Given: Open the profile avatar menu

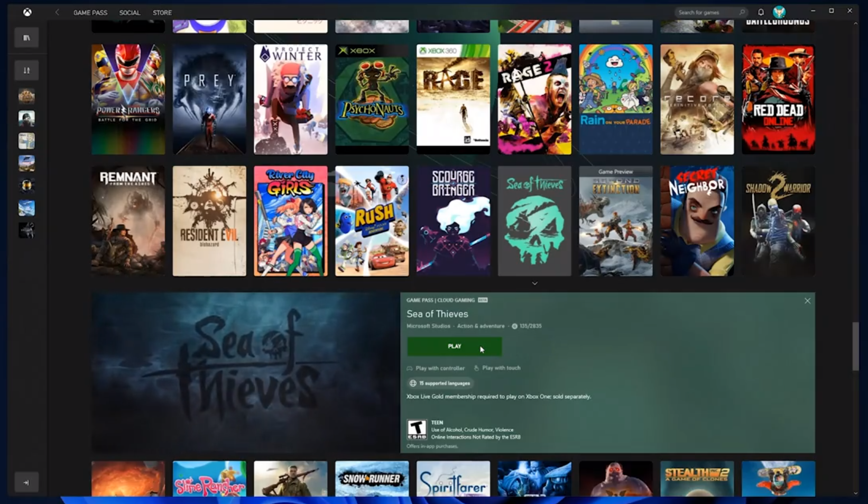Looking at the screenshot, I should pyautogui.click(x=779, y=12).
